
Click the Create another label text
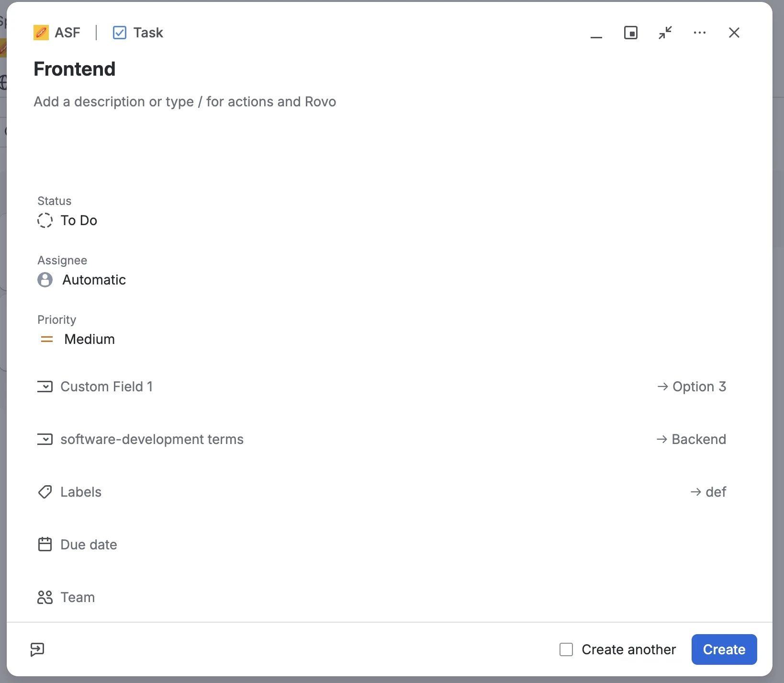[x=629, y=649]
